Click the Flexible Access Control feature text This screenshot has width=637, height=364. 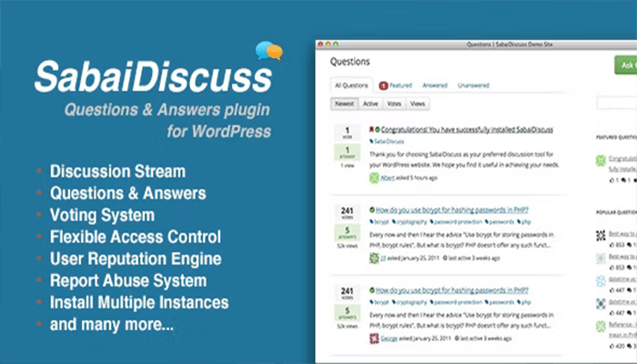[x=136, y=237]
